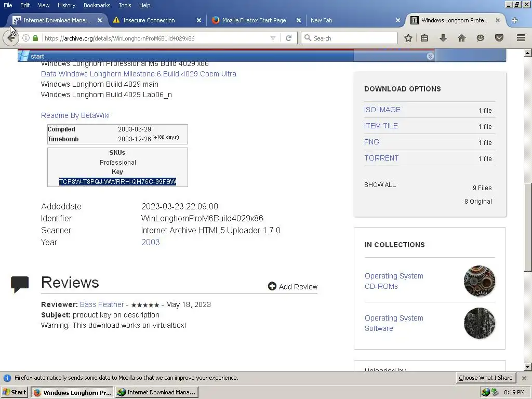Show bookmarks list icon
This screenshot has height=399, width=532.
(424, 38)
